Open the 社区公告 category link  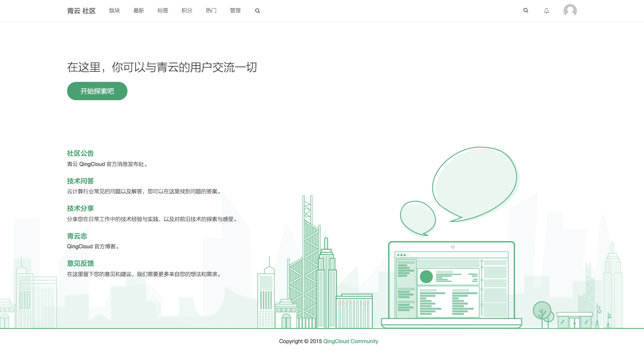[80, 153]
